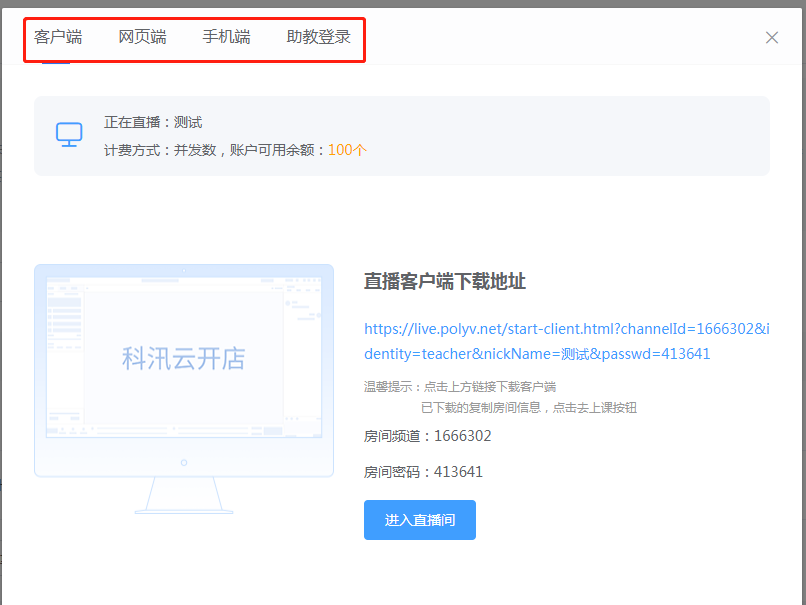806x605 pixels.
Task: Click the 进入直播间 button
Action: [419, 520]
